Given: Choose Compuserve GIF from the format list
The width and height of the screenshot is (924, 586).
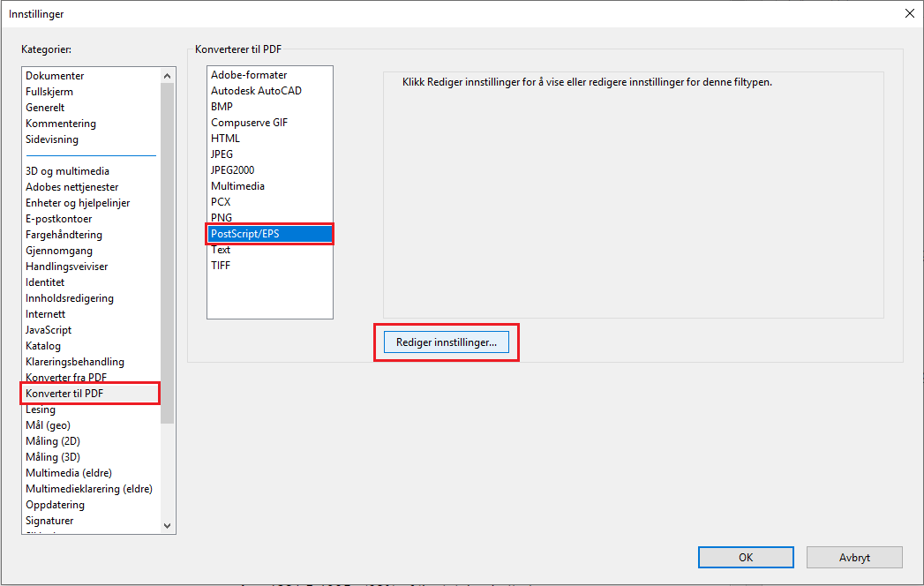Looking at the screenshot, I should (x=250, y=122).
